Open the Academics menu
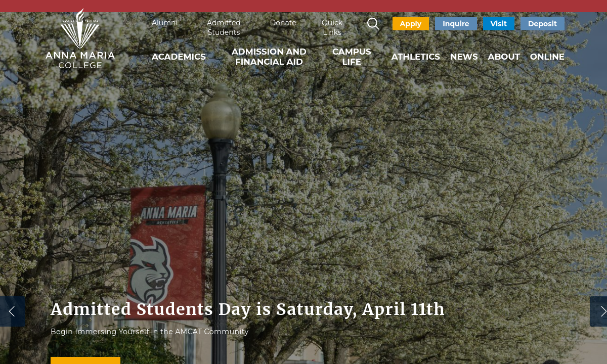This screenshot has width=607, height=364. tap(179, 57)
